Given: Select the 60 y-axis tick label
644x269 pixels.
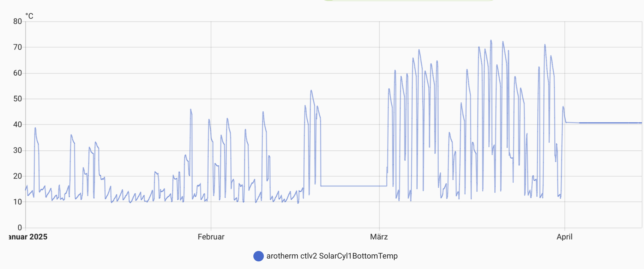Looking at the screenshot, I should click(x=18, y=73).
